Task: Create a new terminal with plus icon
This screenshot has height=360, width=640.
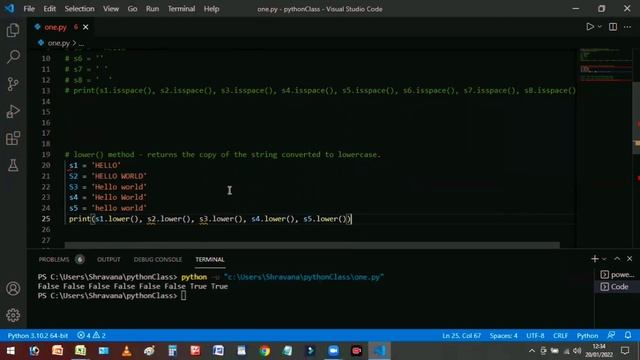Action: pos(594,259)
